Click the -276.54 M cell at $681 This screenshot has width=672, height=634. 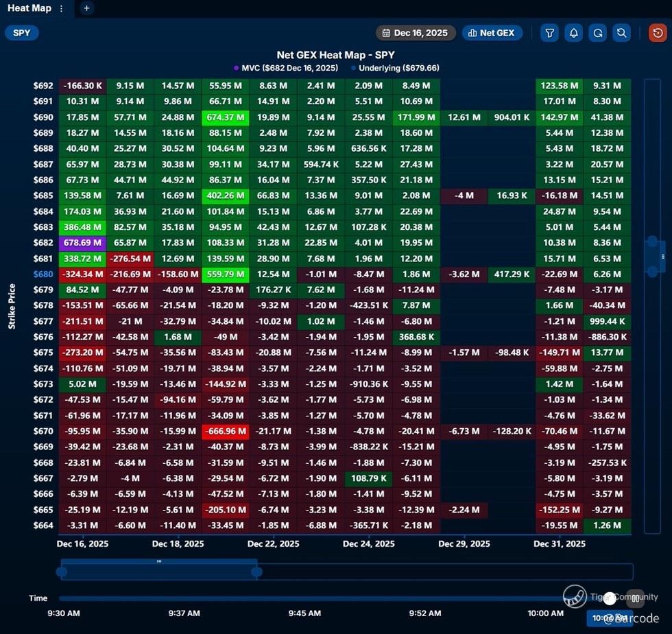[130, 259]
